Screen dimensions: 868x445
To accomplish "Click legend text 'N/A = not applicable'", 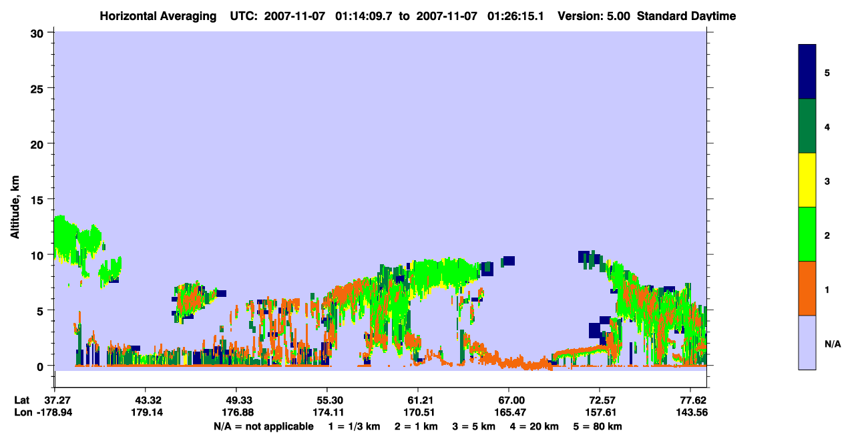I will click(264, 426).
